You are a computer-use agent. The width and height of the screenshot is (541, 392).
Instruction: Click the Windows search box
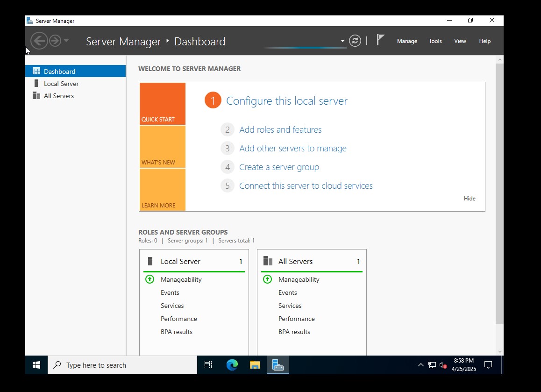[x=122, y=365]
